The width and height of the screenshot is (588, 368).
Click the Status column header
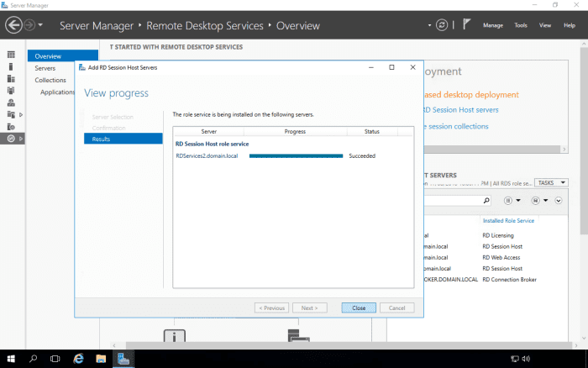pos(372,131)
